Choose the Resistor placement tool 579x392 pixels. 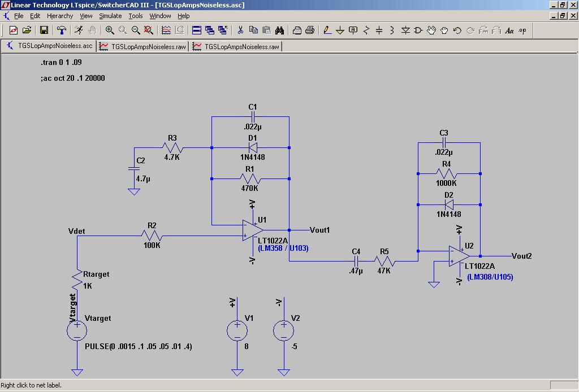(x=366, y=31)
